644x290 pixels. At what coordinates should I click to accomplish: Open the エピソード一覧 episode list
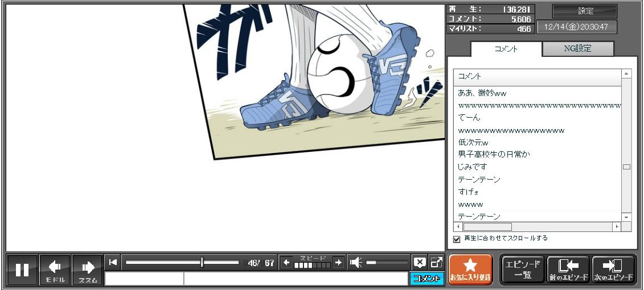pos(523,270)
